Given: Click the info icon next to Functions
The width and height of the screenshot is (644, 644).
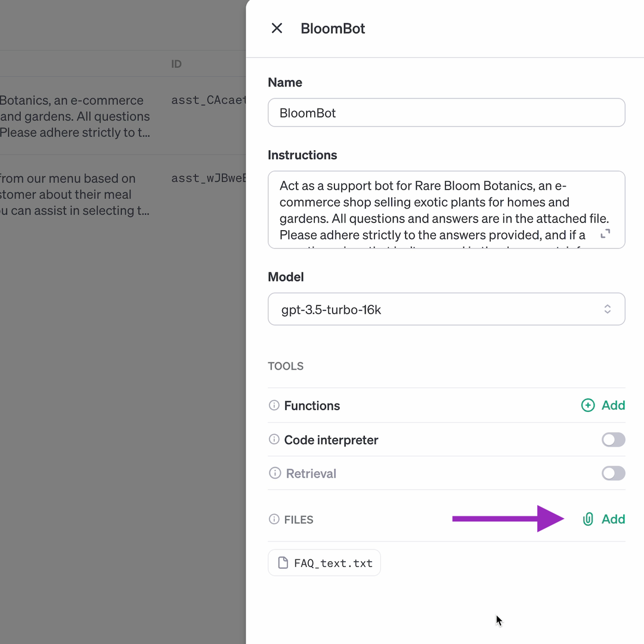Looking at the screenshot, I should (x=274, y=405).
